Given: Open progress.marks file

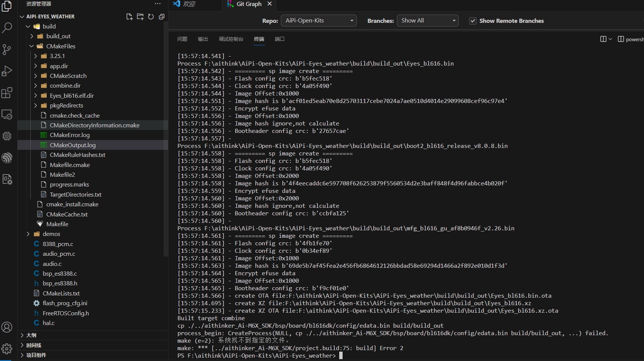Looking at the screenshot, I should tap(69, 184).
